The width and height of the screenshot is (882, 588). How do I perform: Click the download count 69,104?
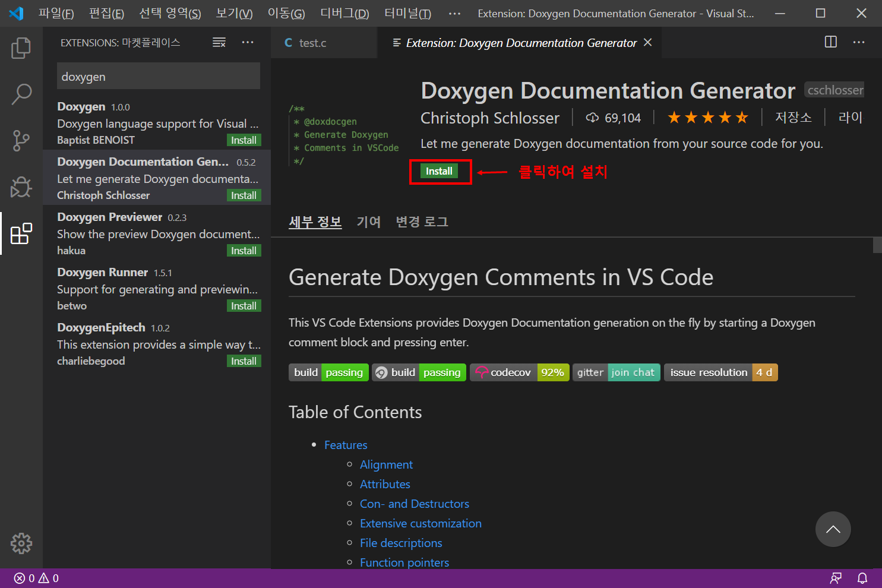click(614, 118)
